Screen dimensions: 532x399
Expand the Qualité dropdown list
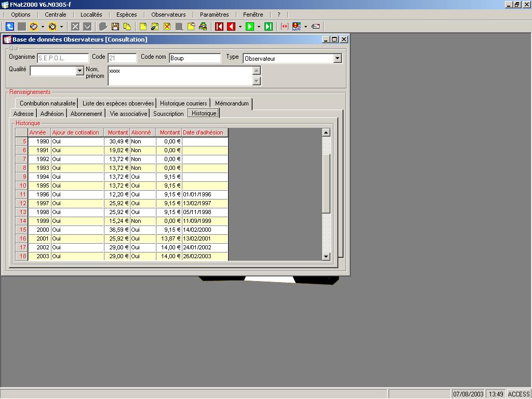pyautogui.click(x=79, y=71)
